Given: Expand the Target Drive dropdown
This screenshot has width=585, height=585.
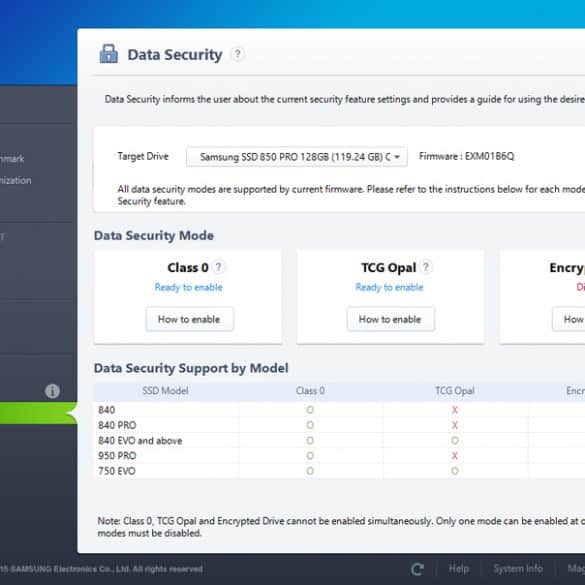Looking at the screenshot, I should (297, 157).
